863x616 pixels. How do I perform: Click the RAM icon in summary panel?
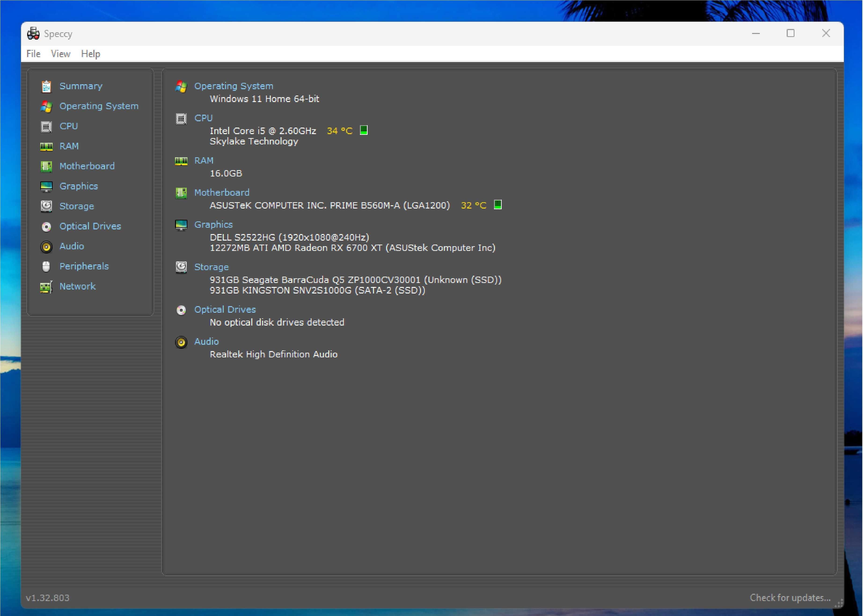[181, 161]
